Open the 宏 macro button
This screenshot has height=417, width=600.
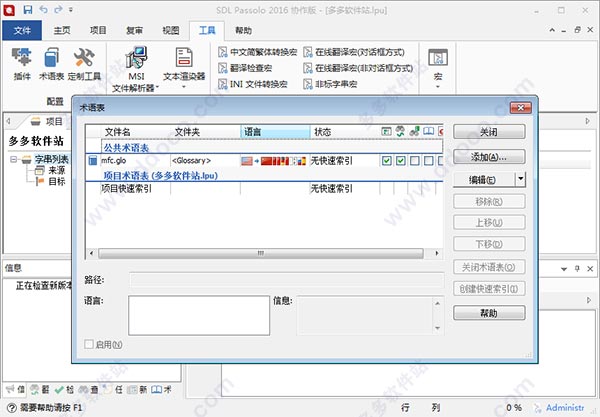click(438, 65)
